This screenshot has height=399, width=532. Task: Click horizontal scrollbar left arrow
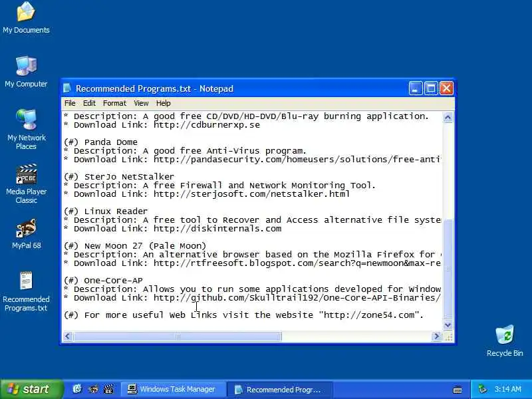pyautogui.click(x=67, y=336)
